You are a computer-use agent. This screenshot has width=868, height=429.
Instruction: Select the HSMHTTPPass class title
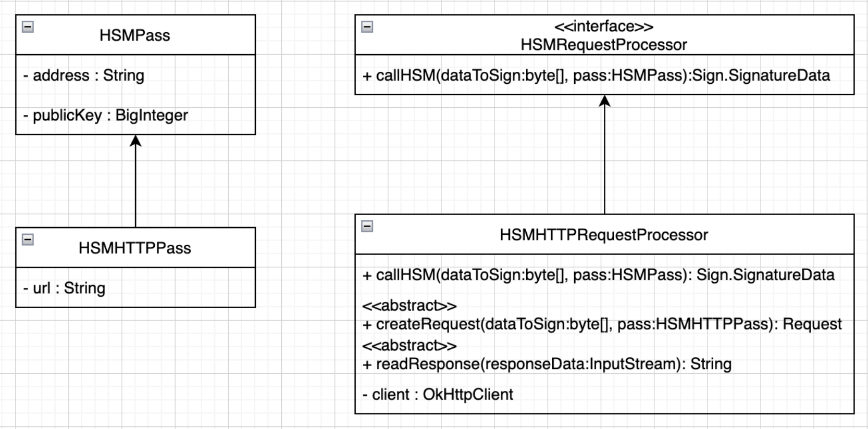(x=135, y=248)
